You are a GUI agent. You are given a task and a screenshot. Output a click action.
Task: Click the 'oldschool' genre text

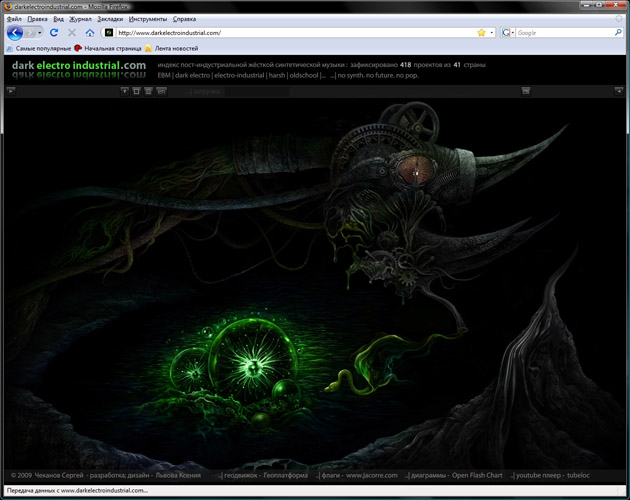tap(304, 75)
